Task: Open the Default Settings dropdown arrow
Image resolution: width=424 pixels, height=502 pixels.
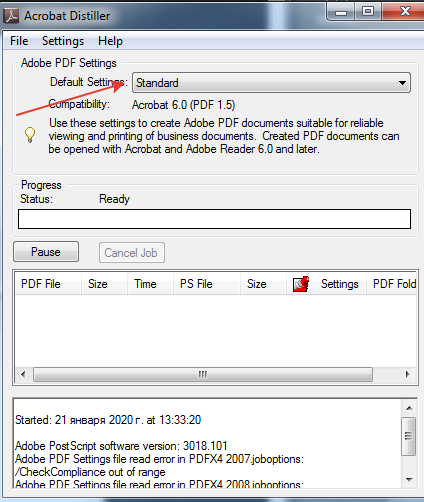Action: click(402, 83)
